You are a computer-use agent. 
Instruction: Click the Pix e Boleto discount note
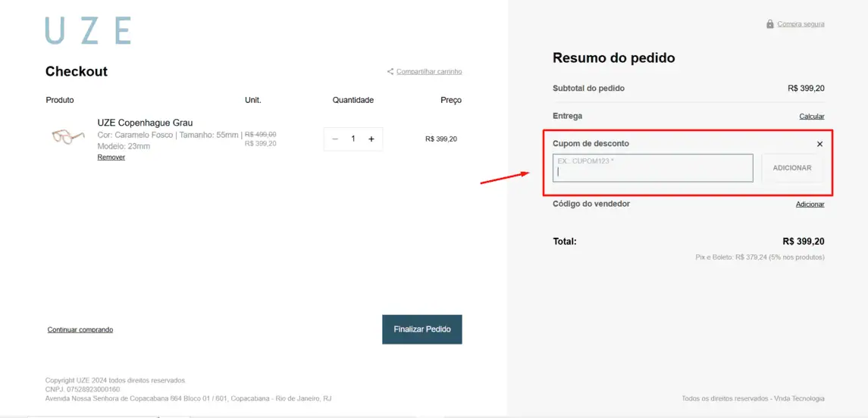pyautogui.click(x=760, y=257)
